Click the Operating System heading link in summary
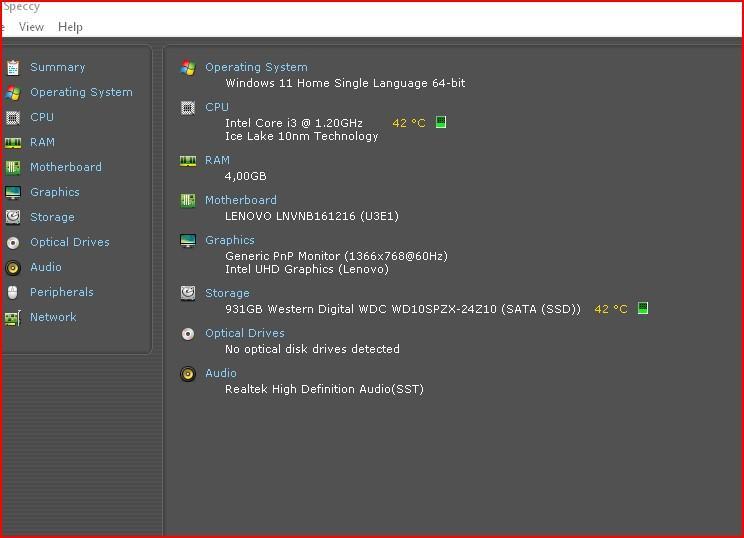 tap(256, 67)
